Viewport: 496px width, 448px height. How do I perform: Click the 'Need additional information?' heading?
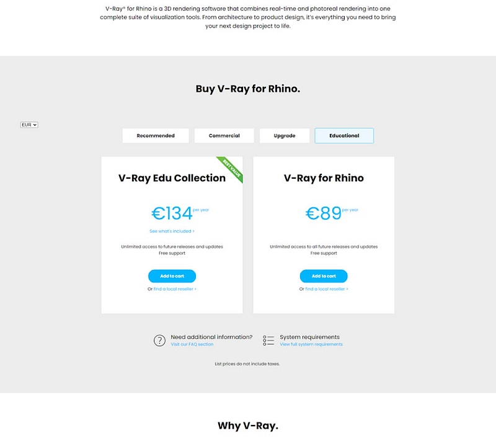click(211, 337)
